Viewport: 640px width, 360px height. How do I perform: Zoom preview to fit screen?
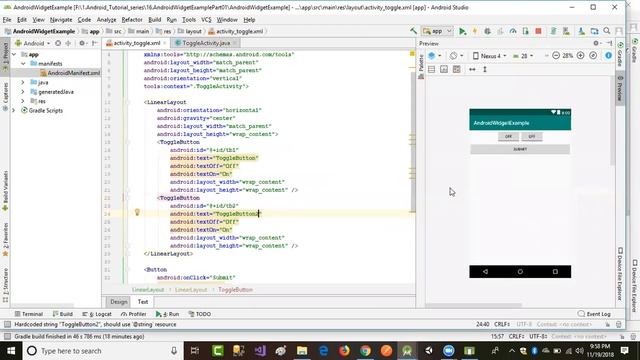(593, 56)
